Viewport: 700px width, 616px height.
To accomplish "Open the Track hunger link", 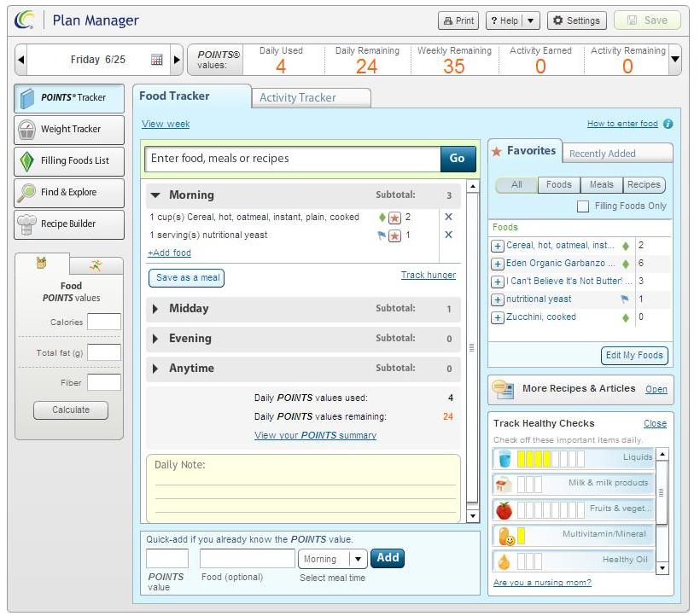I will tap(429, 275).
